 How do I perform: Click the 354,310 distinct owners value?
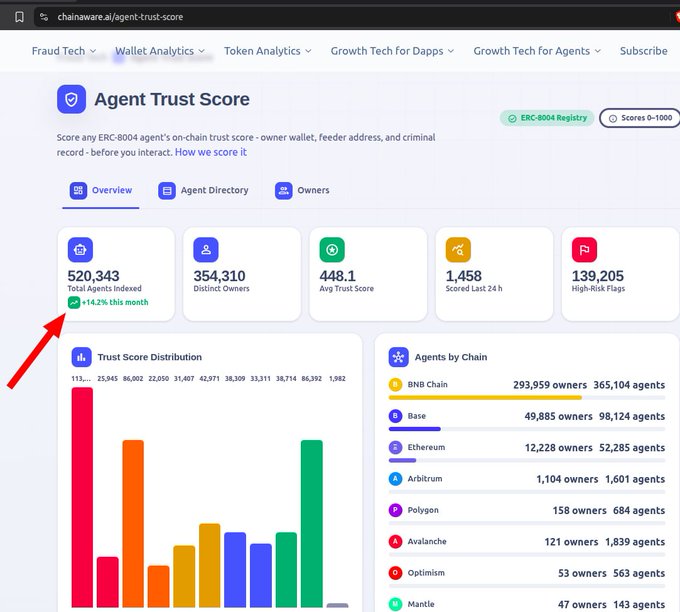pyautogui.click(x=219, y=276)
